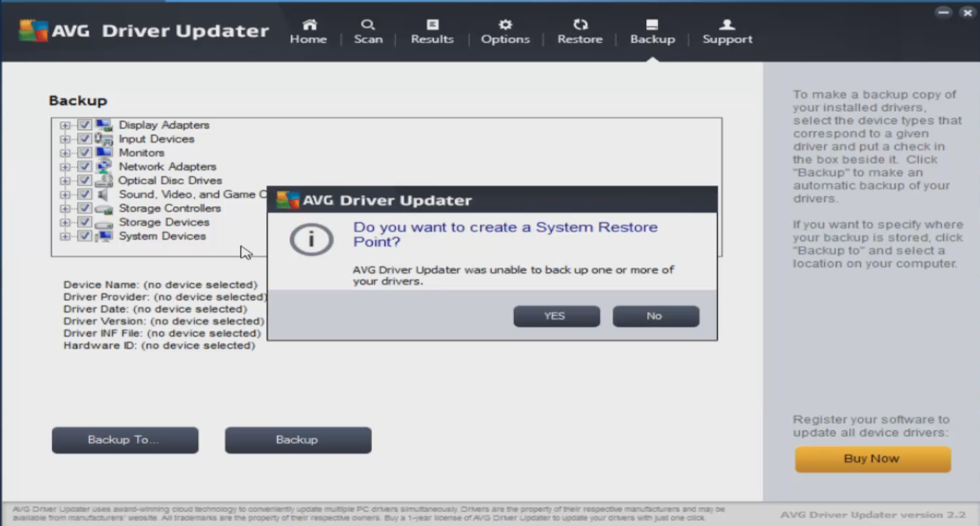Image resolution: width=980 pixels, height=526 pixels.
Task: Click the Scan magnifier icon
Action: [x=368, y=26]
